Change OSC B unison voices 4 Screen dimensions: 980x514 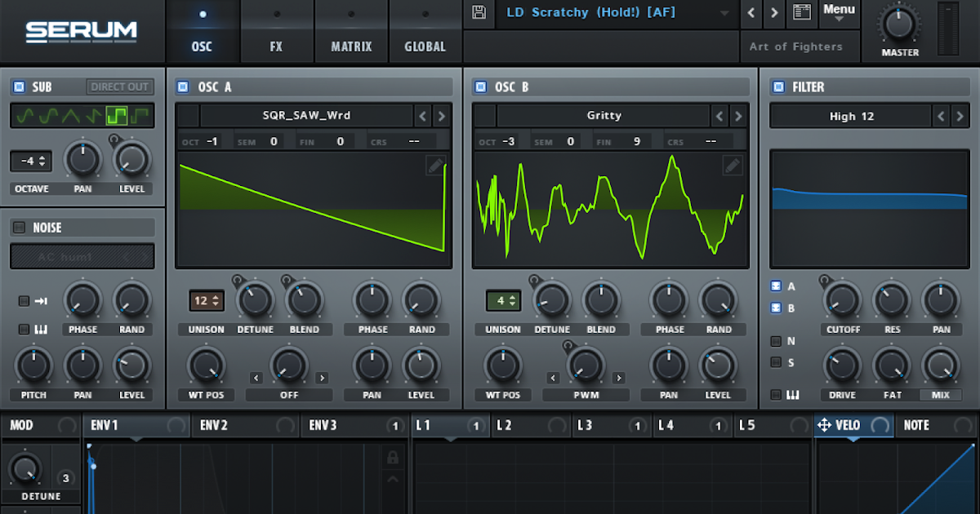503,300
